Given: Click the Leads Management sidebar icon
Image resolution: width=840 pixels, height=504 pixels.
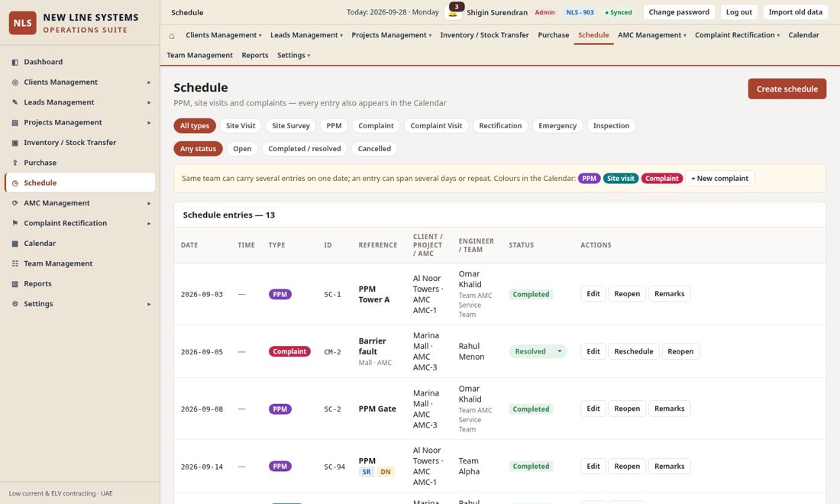Looking at the screenshot, I should coord(15,102).
